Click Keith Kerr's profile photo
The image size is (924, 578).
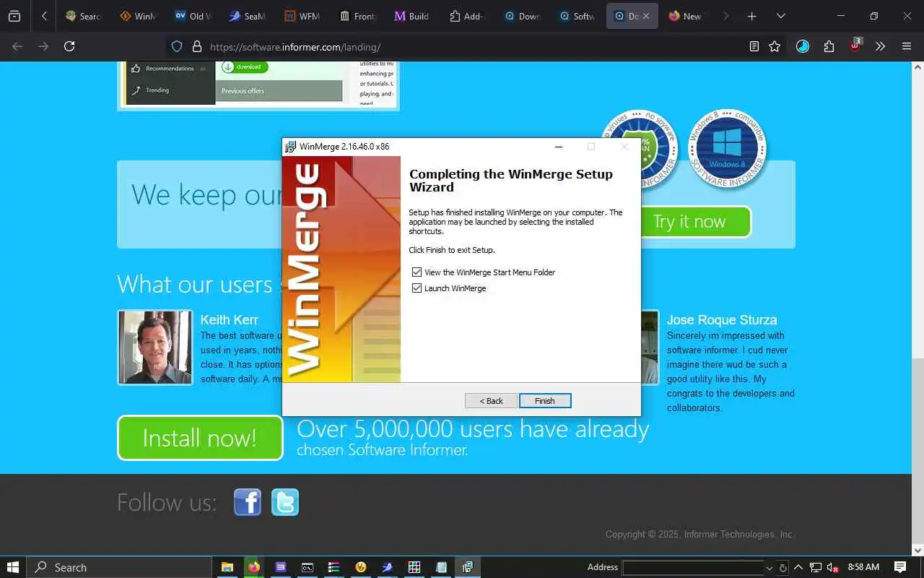click(155, 348)
